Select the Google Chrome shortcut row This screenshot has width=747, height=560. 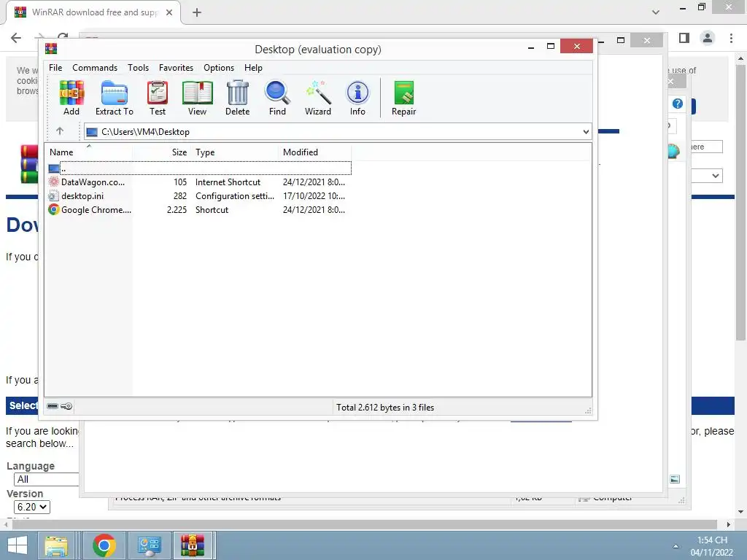point(199,209)
